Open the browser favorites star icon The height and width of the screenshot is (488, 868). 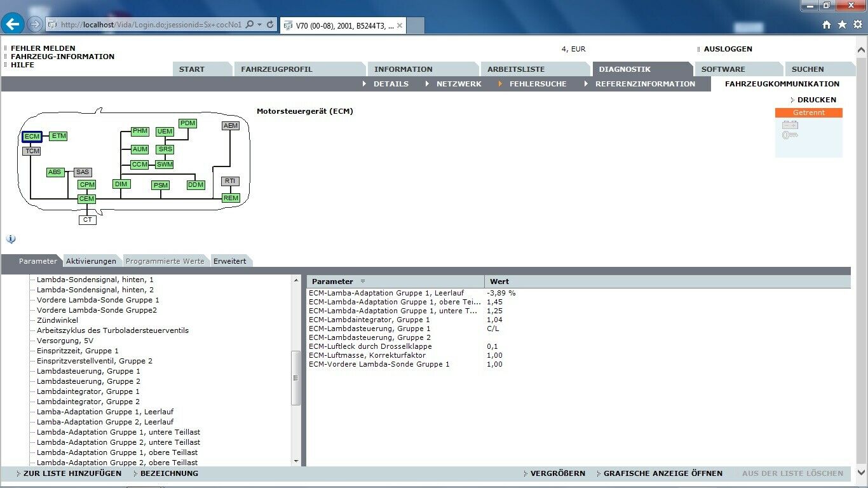(842, 24)
